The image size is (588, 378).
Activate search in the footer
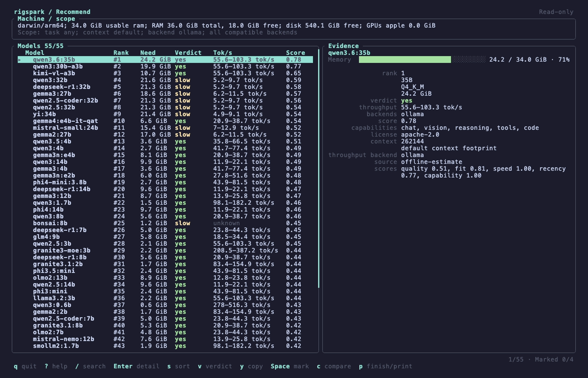click(90, 366)
